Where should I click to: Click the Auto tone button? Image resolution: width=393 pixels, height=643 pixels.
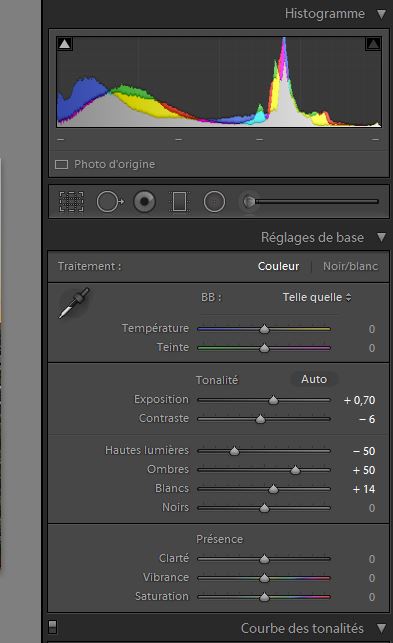pyautogui.click(x=314, y=379)
